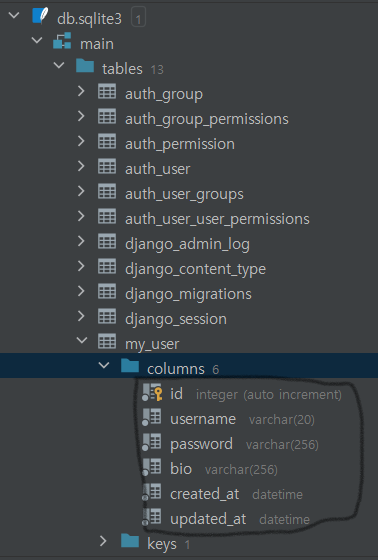The width and height of the screenshot is (378, 560).
Task: Collapse the columns folder
Action: click(104, 365)
